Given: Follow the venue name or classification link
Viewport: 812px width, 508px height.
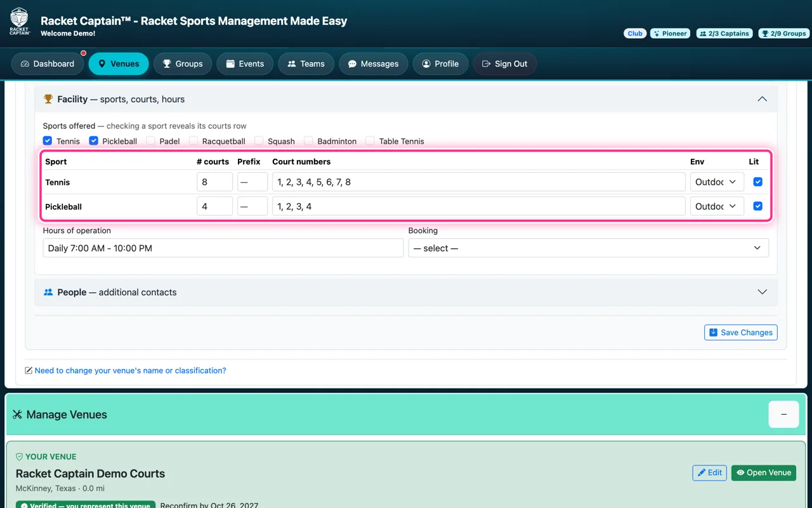Looking at the screenshot, I should click(x=130, y=370).
